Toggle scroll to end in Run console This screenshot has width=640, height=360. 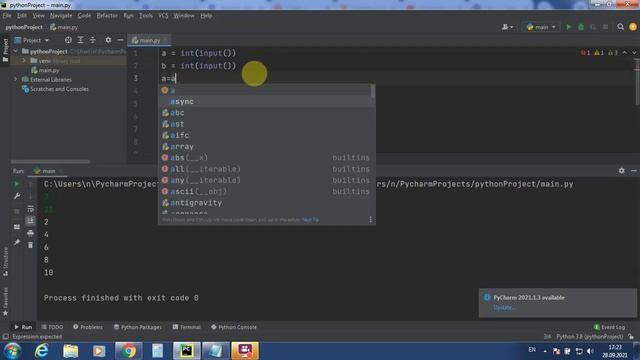[x=30, y=221]
